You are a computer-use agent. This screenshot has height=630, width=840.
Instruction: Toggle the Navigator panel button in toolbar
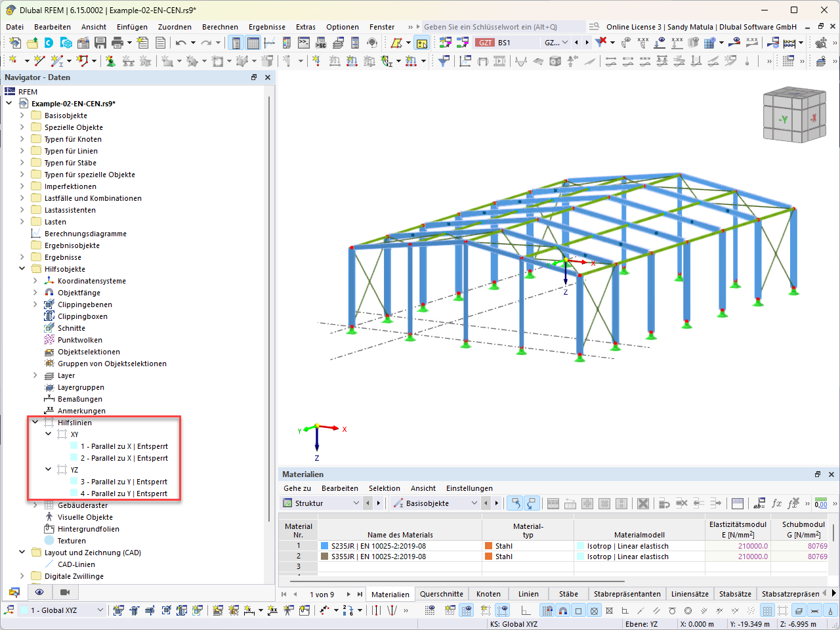pyautogui.click(x=236, y=43)
